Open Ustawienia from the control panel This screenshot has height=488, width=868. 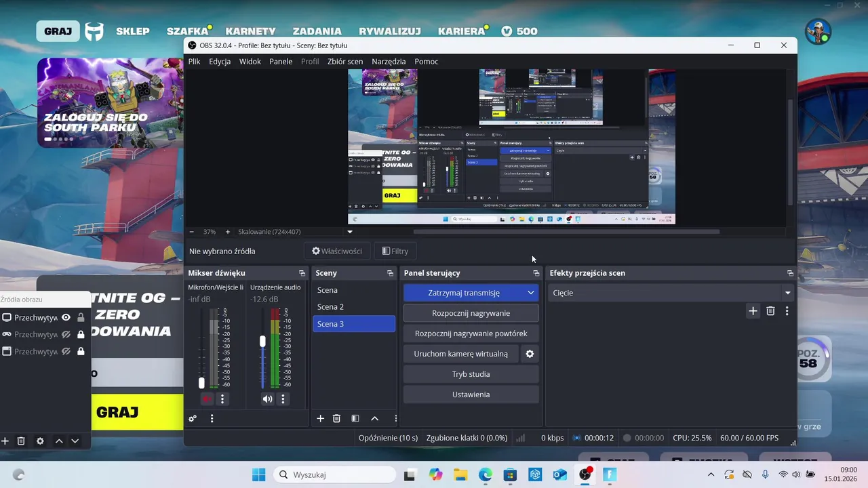pyautogui.click(x=471, y=394)
